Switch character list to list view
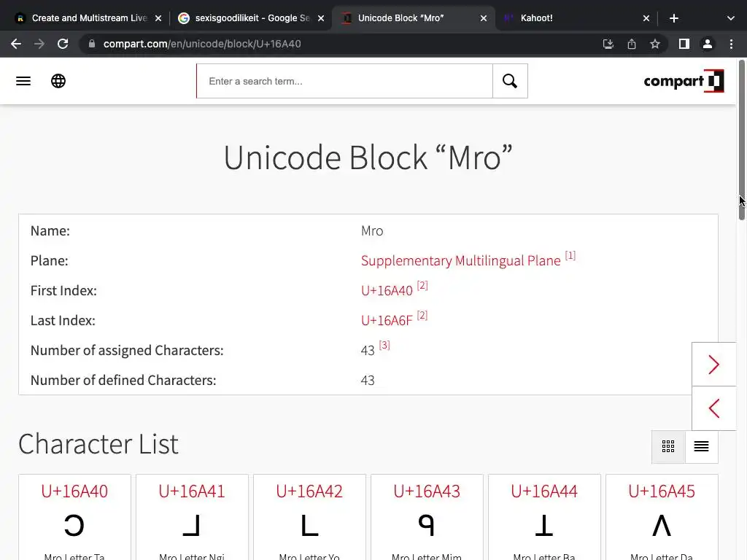This screenshot has height=560, width=747. [701, 447]
